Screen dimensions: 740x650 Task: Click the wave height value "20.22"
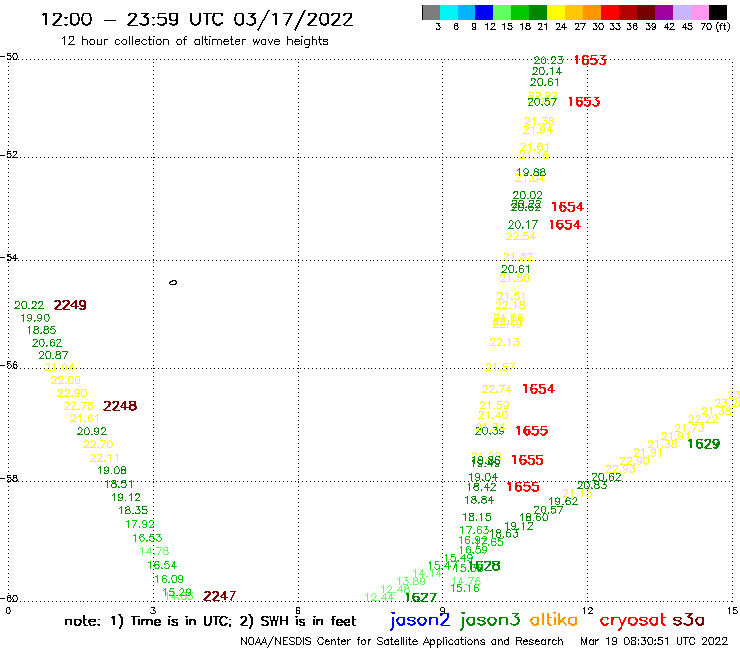29,305
